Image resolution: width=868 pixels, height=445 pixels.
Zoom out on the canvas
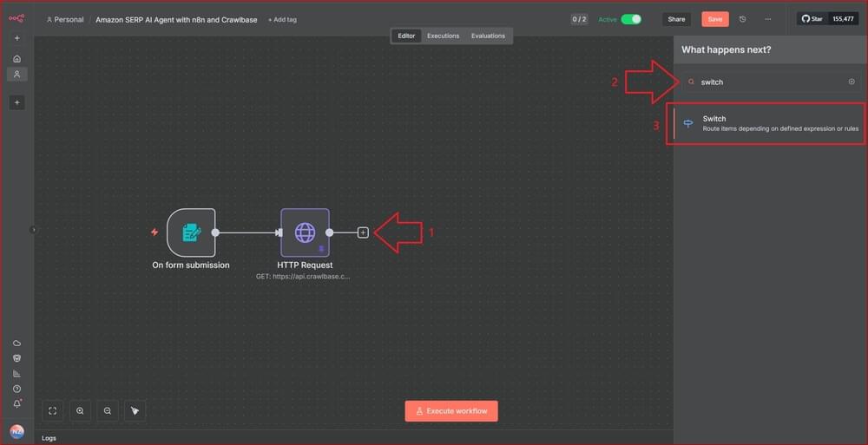(107, 410)
